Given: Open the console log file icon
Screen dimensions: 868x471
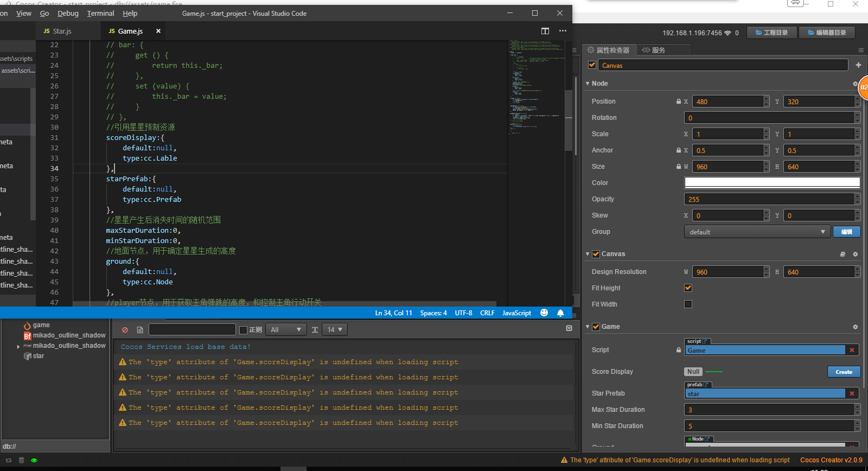Looking at the screenshot, I should tap(140, 330).
